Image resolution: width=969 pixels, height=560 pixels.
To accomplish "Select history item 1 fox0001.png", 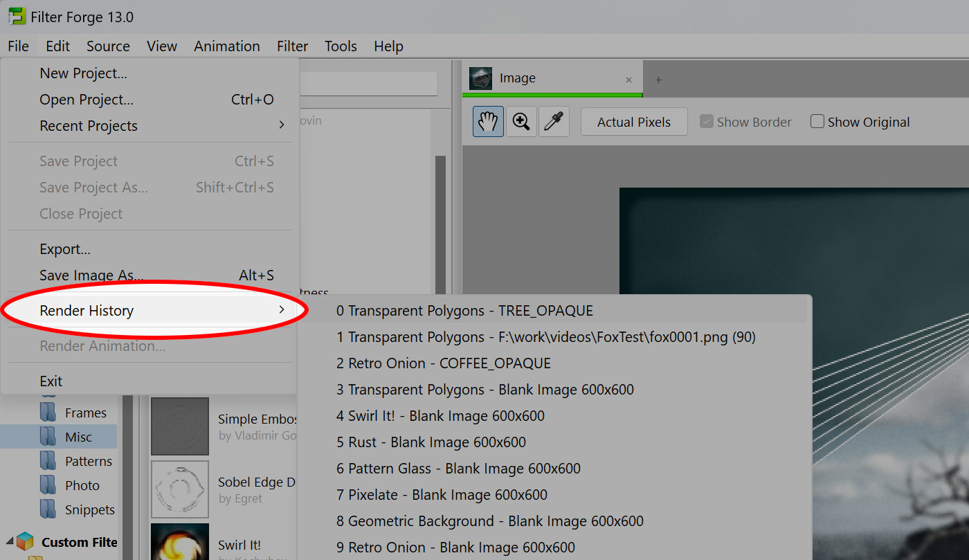I will [554, 337].
